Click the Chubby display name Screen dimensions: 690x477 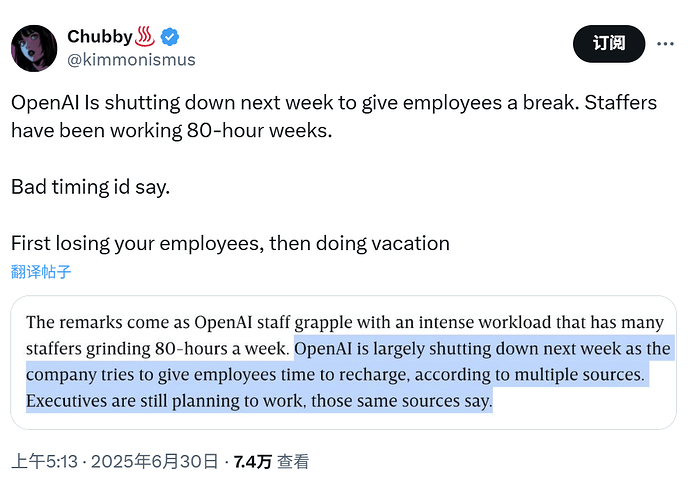click(x=100, y=37)
